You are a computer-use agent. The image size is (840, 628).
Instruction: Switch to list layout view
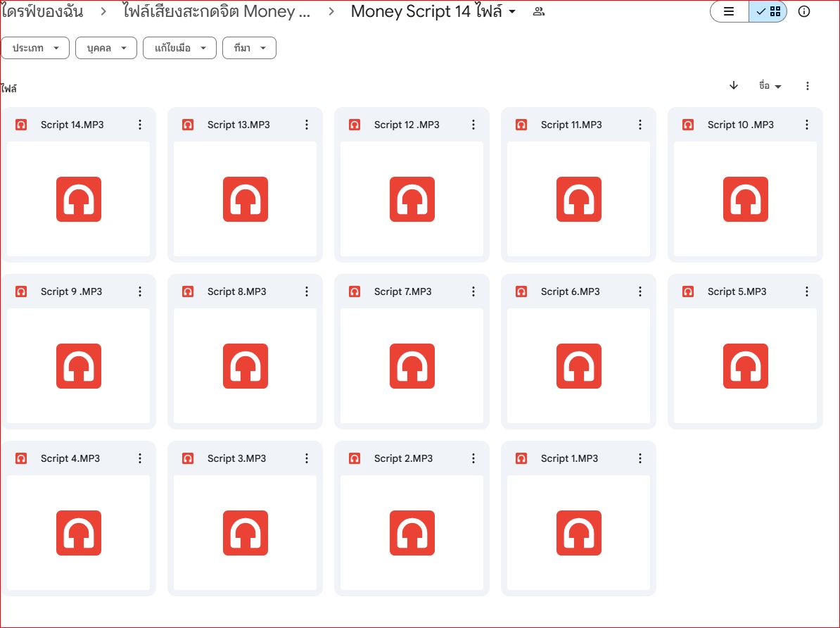[x=729, y=11]
